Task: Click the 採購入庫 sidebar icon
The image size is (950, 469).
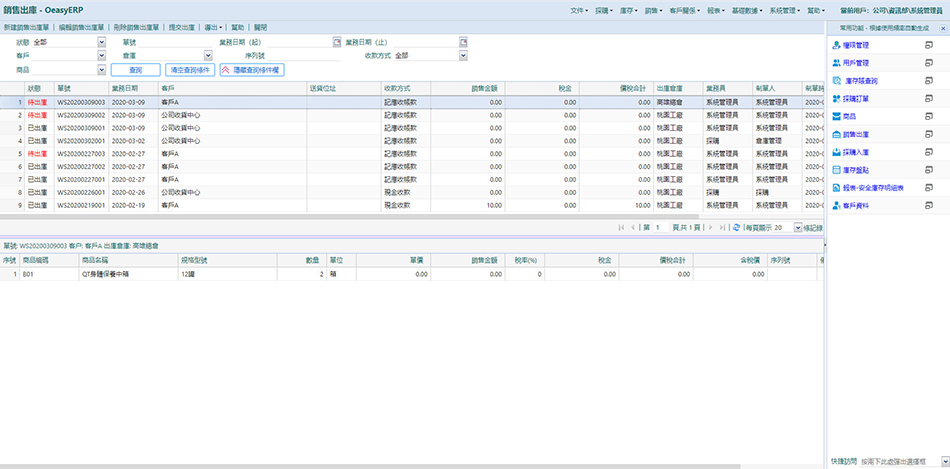Action: pyautogui.click(x=836, y=152)
